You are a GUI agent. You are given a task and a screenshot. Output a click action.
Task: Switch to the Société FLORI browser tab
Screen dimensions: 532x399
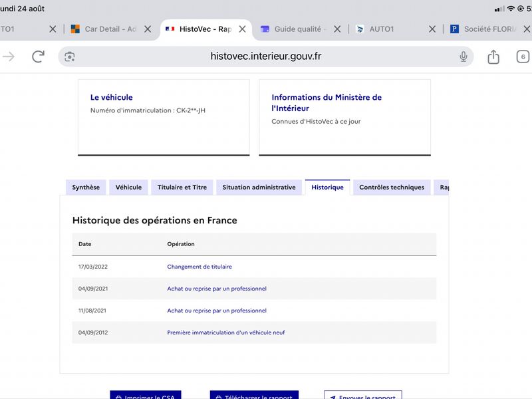pos(483,29)
